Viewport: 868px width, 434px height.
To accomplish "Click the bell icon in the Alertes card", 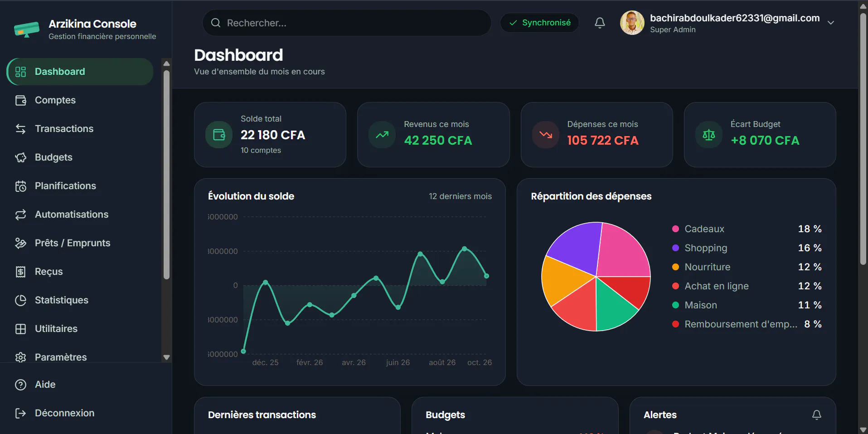I will pyautogui.click(x=816, y=414).
